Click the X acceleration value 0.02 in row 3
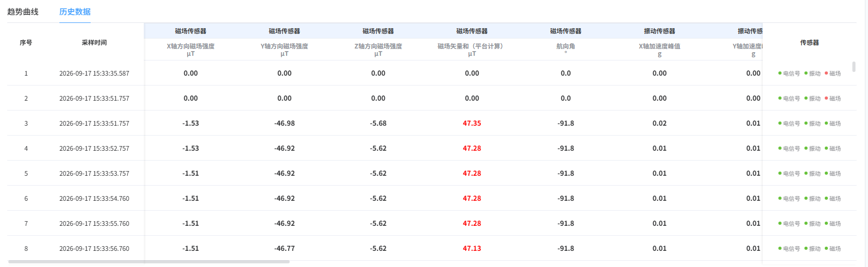868x267 pixels. point(660,124)
